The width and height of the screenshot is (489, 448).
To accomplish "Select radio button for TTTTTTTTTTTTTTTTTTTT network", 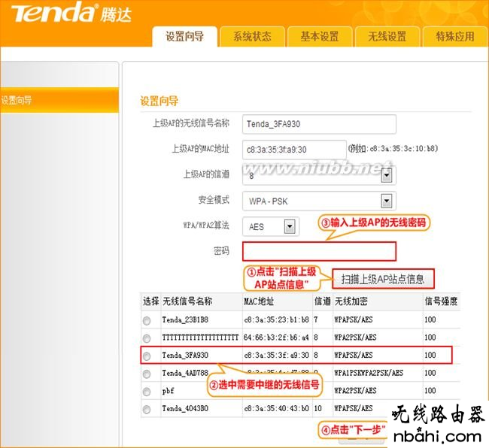I will click(147, 338).
